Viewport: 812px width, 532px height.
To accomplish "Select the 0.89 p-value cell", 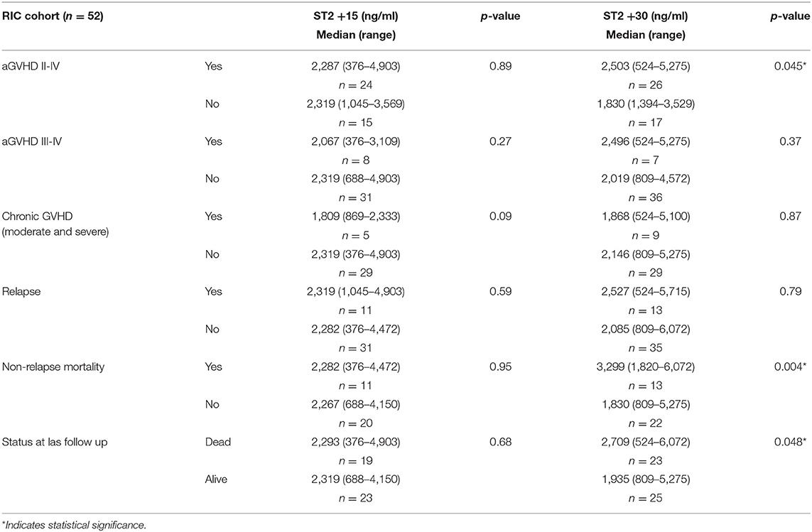I will (x=501, y=66).
